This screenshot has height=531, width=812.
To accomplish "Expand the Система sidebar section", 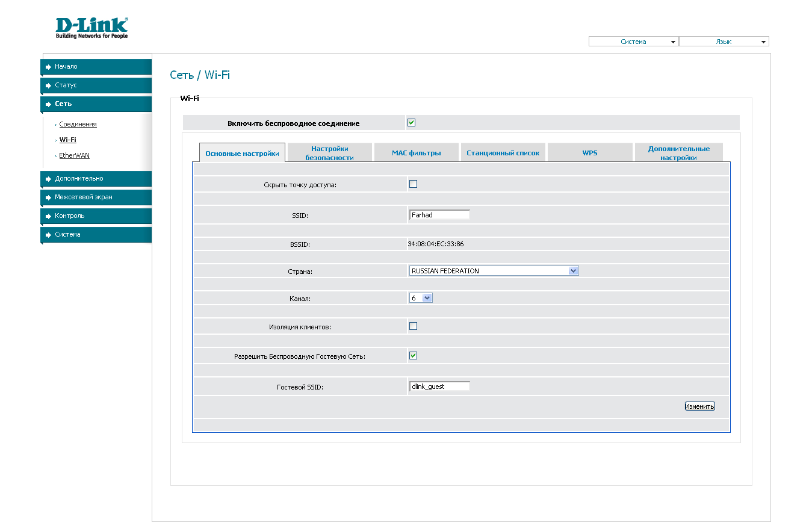I will (x=96, y=235).
